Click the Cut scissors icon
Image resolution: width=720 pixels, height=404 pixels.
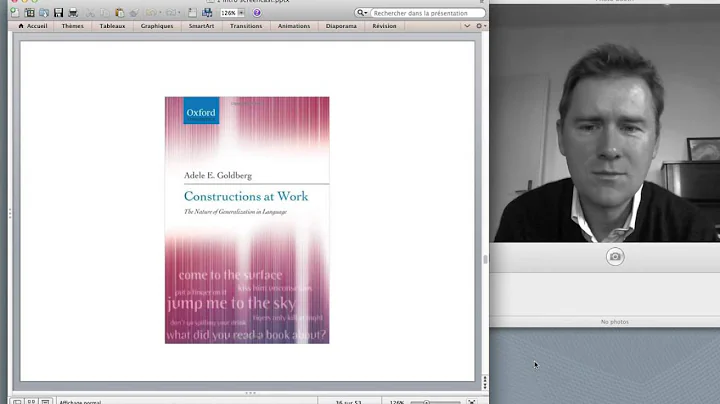point(90,13)
